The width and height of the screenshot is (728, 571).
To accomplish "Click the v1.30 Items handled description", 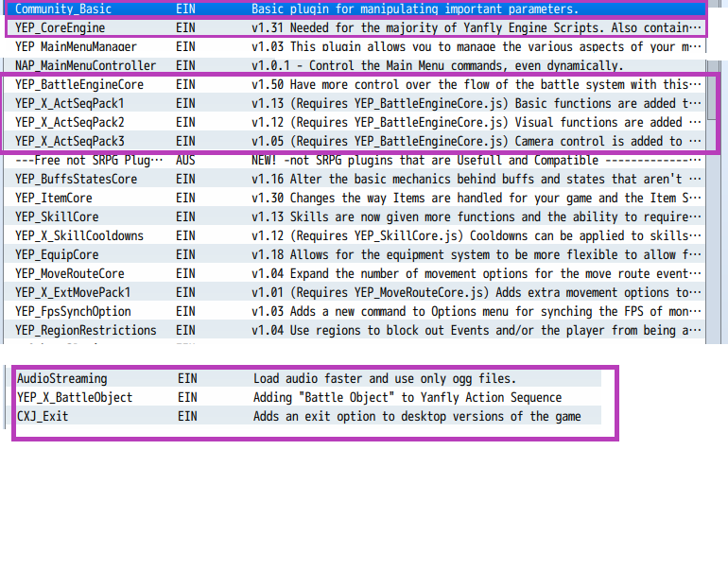I will pyautogui.click(x=477, y=199).
